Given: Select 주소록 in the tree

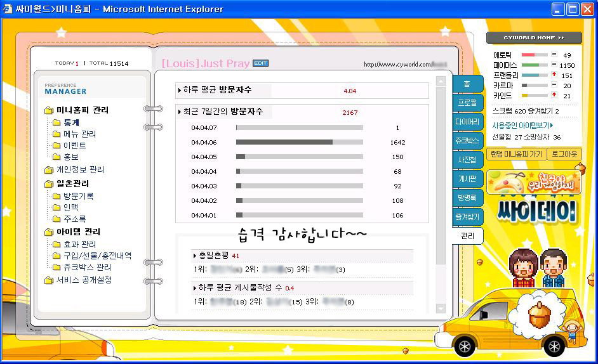Looking at the screenshot, I should [x=75, y=219].
